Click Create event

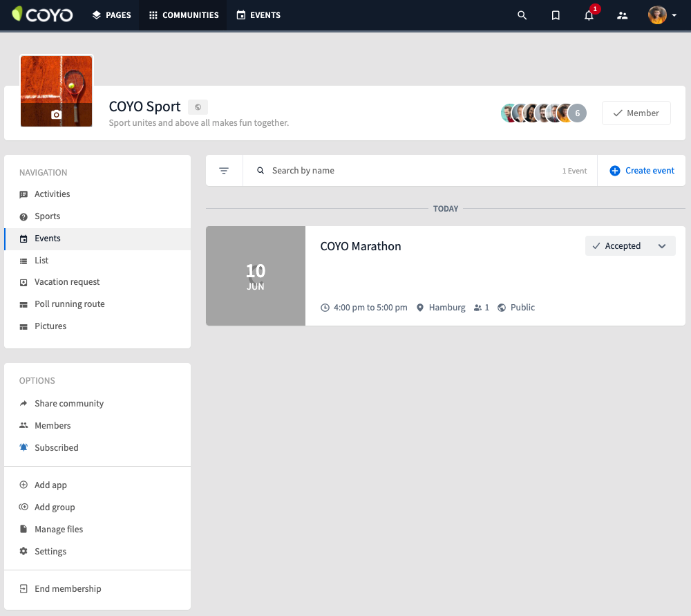click(x=642, y=171)
